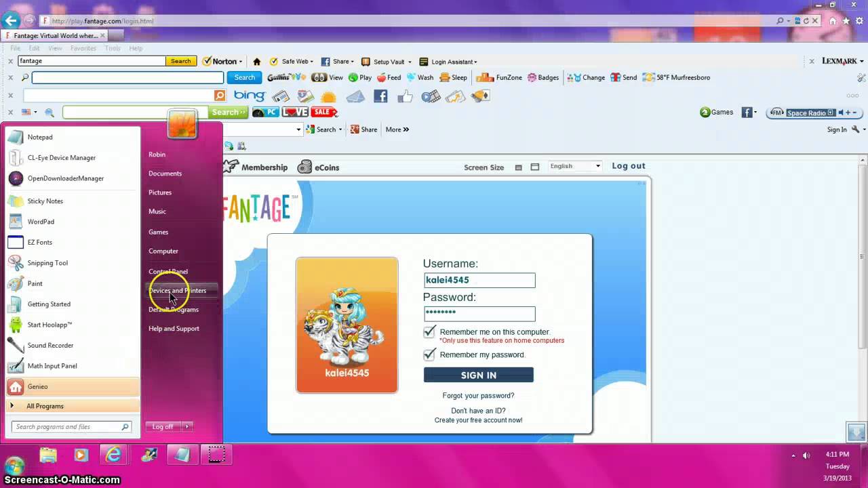Click the Facebook icon in Bing toolbar
The image size is (868, 488).
click(380, 96)
